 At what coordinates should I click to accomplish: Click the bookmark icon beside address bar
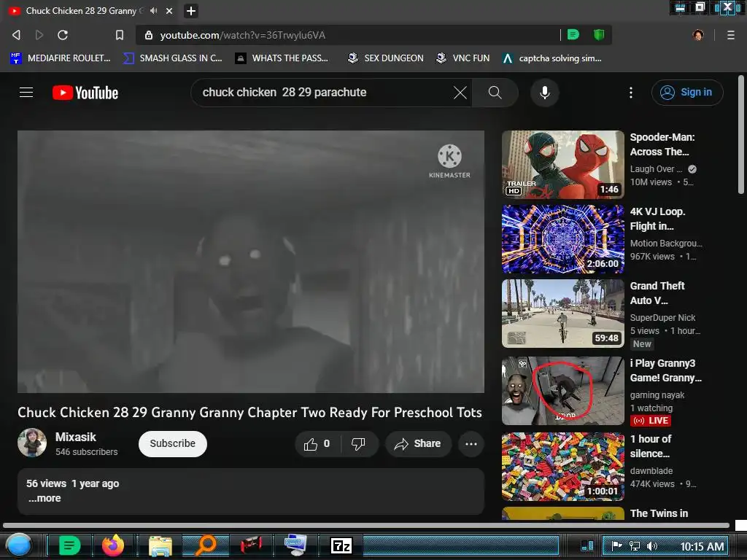click(120, 35)
